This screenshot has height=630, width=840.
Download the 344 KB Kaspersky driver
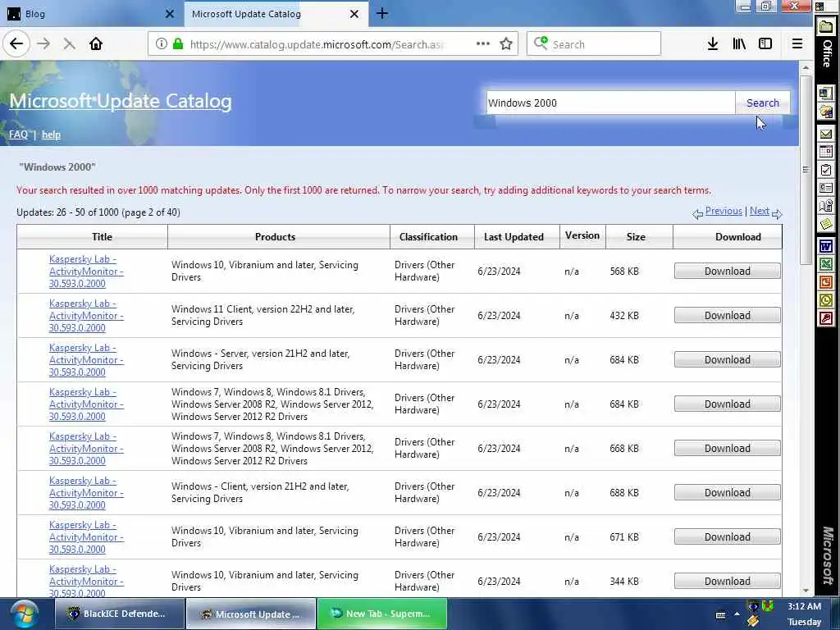coord(727,582)
